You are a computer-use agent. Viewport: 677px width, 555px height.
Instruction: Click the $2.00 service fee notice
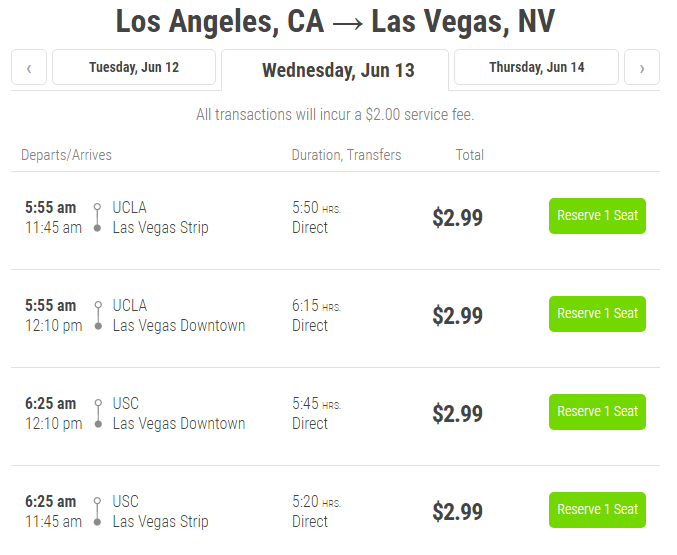335,115
